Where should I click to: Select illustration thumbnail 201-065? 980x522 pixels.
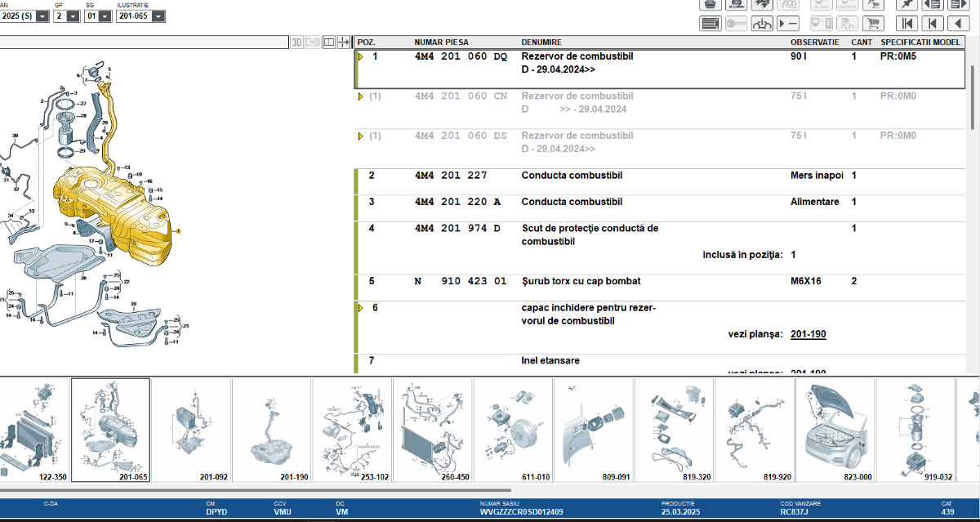(x=110, y=430)
